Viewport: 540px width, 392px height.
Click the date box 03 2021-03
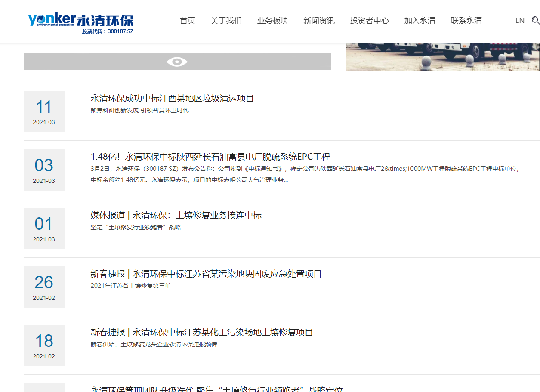click(x=44, y=170)
